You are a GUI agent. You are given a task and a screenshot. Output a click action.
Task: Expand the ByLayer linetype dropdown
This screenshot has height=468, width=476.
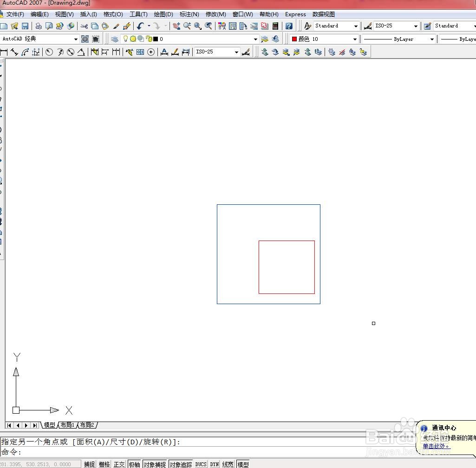pyautogui.click(x=432, y=39)
